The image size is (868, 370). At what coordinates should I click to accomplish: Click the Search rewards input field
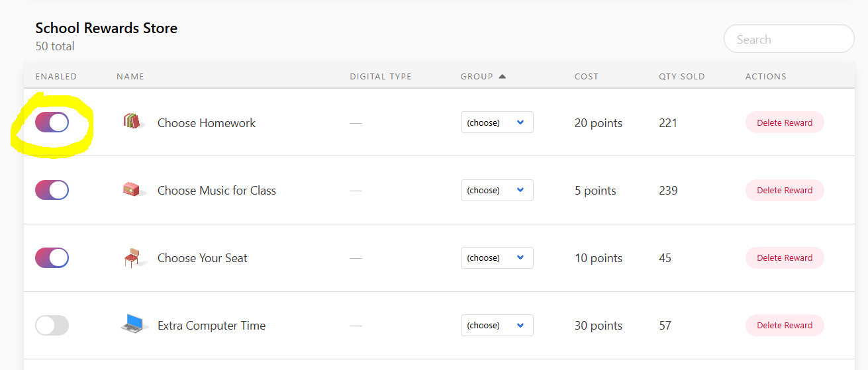[x=789, y=39]
